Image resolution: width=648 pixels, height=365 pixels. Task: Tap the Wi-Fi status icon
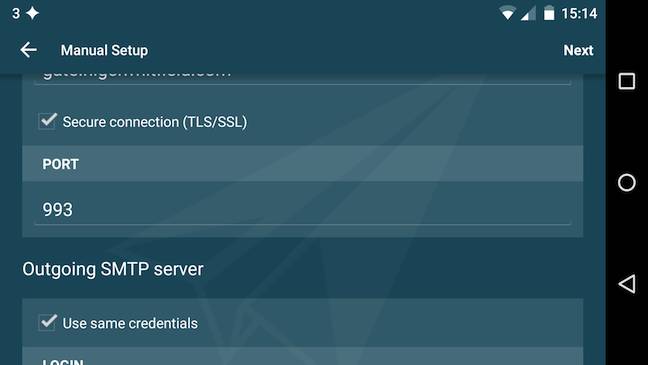(507, 13)
